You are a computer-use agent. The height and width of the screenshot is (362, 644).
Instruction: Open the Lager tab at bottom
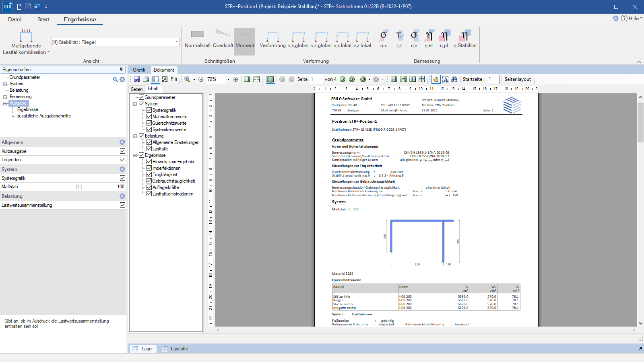coord(143,349)
